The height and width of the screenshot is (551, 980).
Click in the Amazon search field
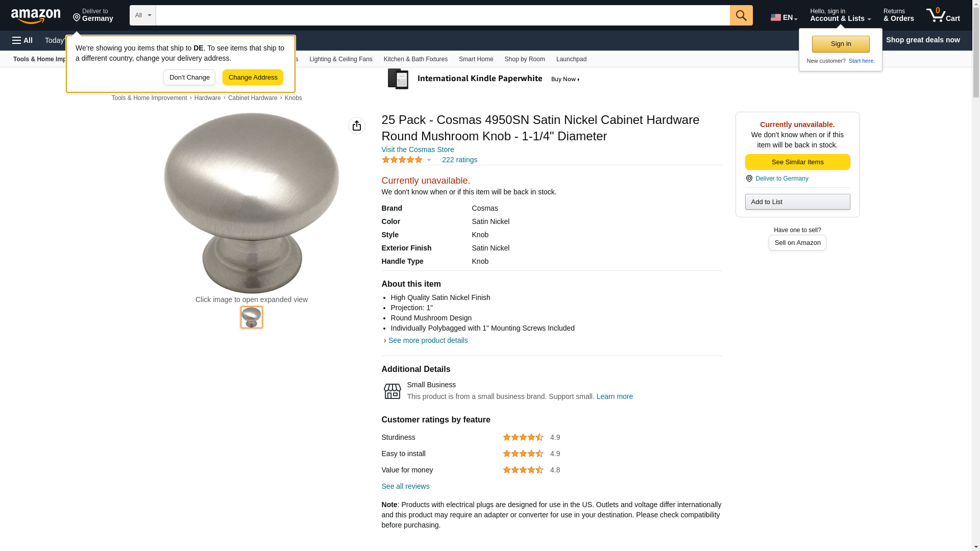coord(443,15)
